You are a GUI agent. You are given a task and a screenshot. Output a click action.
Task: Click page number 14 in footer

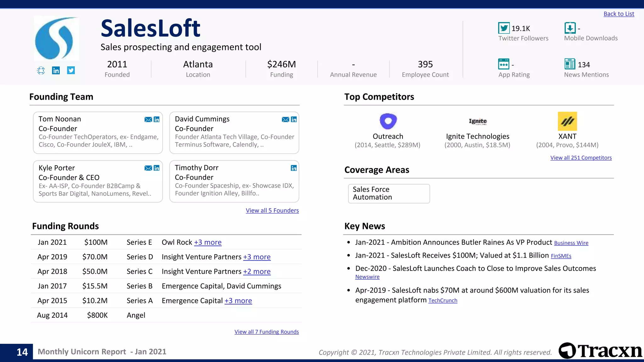[x=22, y=352]
